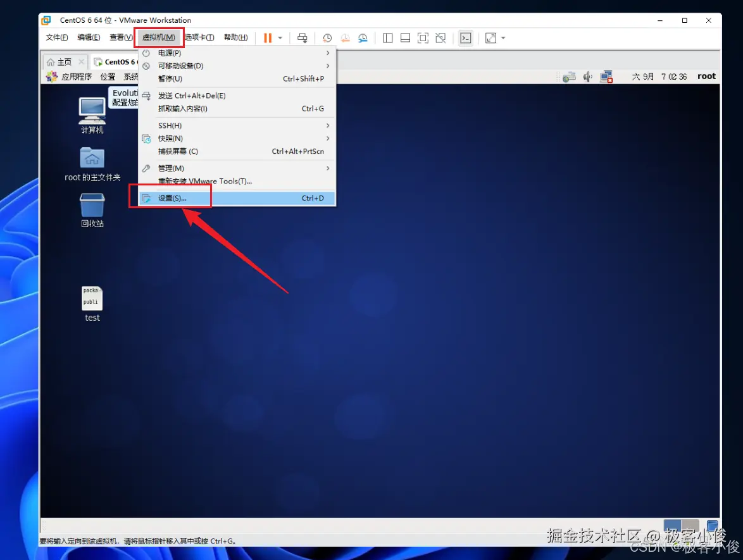Viewport: 743px width, 560px height.
Task: Select 重新安装 VMware Tools(T) entry
Action: [237, 181]
